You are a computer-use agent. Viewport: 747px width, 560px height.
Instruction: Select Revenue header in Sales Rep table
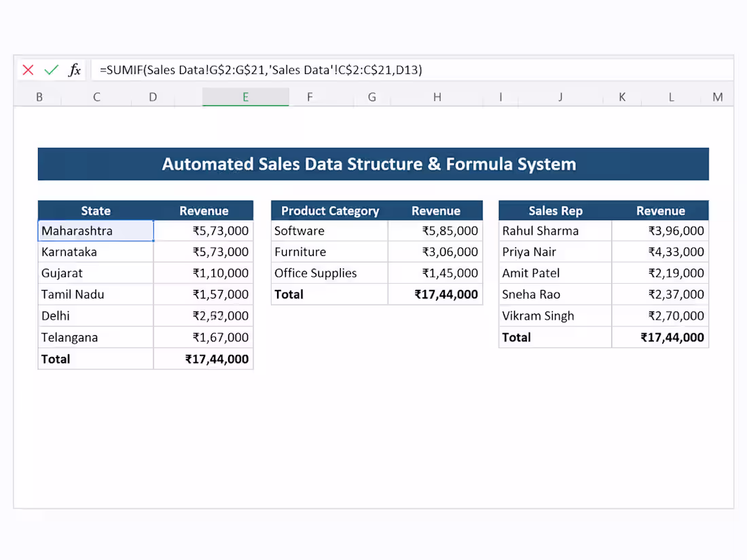pyautogui.click(x=660, y=210)
